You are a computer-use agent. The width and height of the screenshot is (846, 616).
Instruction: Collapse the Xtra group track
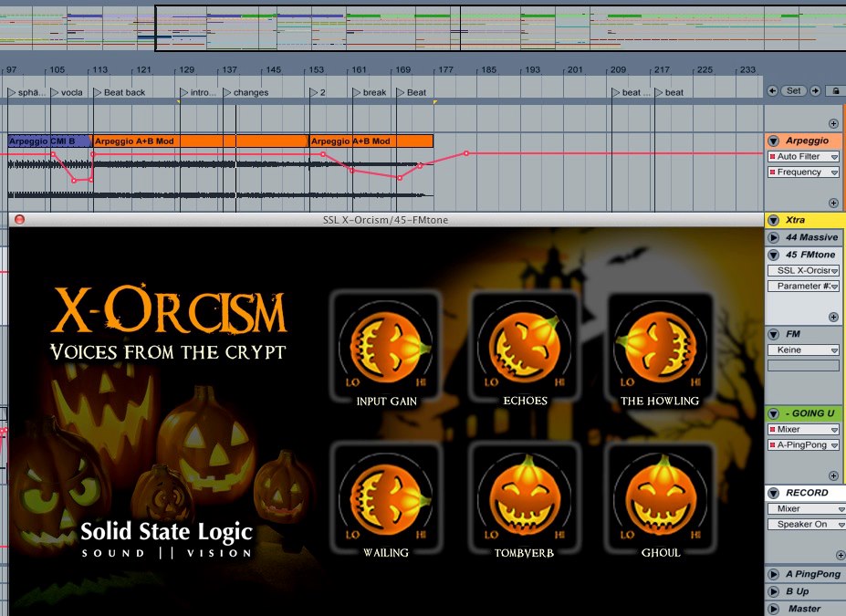pos(774,220)
